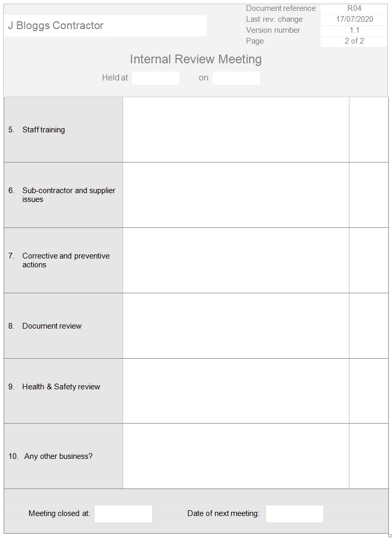Select the J Bloggs Contractor name box

click(105, 25)
